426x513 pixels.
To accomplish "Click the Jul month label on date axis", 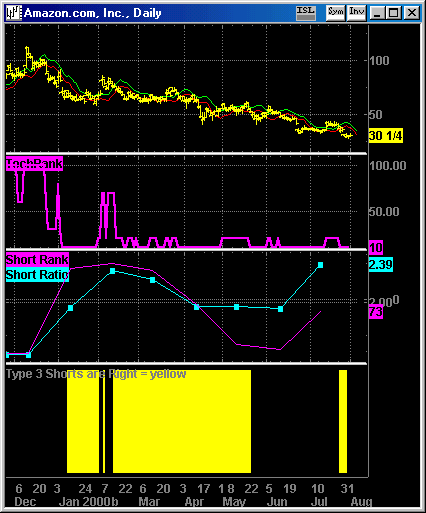I will click(319, 502).
